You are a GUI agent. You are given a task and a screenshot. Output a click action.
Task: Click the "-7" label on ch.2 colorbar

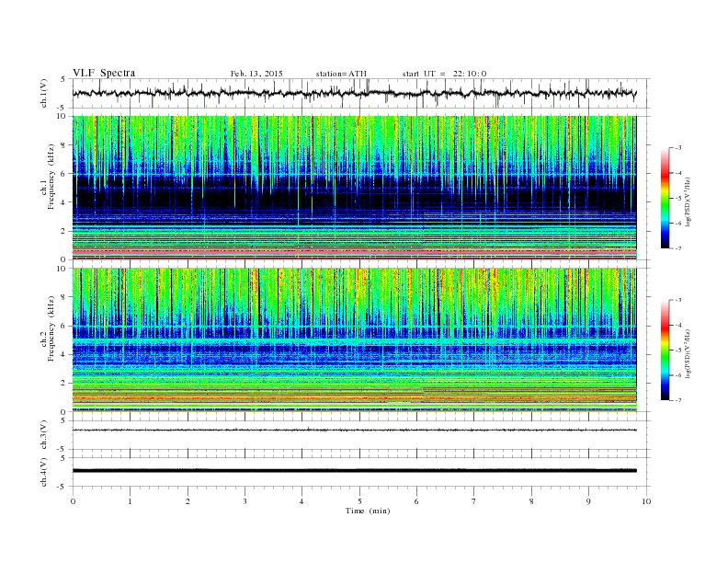678,400
